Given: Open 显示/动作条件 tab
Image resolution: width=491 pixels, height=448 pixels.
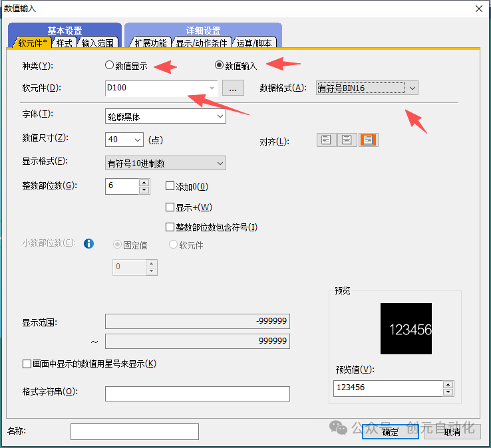Looking at the screenshot, I should pyautogui.click(x=202, y=43).
